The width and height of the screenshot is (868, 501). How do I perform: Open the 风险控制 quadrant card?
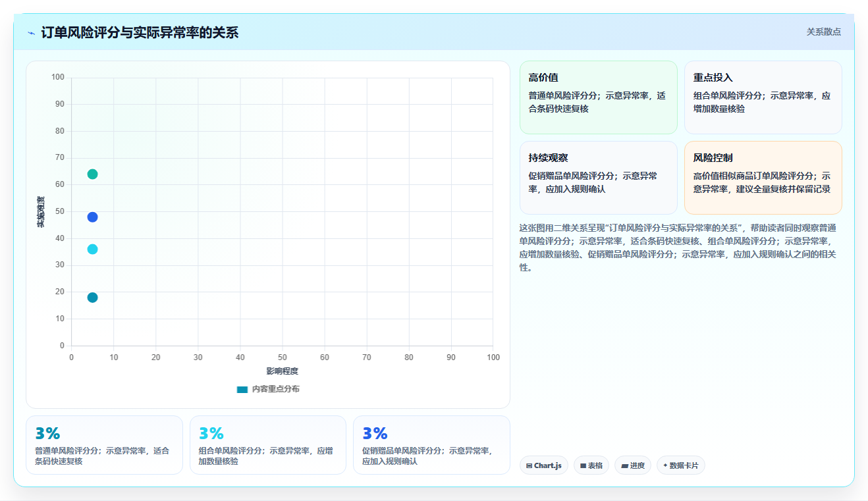coord(763,178)
